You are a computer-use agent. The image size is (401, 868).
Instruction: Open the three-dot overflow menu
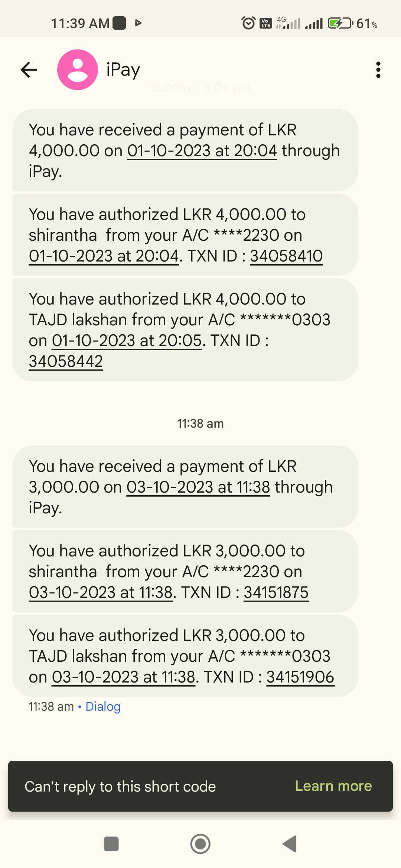click(x=378, y=70)
